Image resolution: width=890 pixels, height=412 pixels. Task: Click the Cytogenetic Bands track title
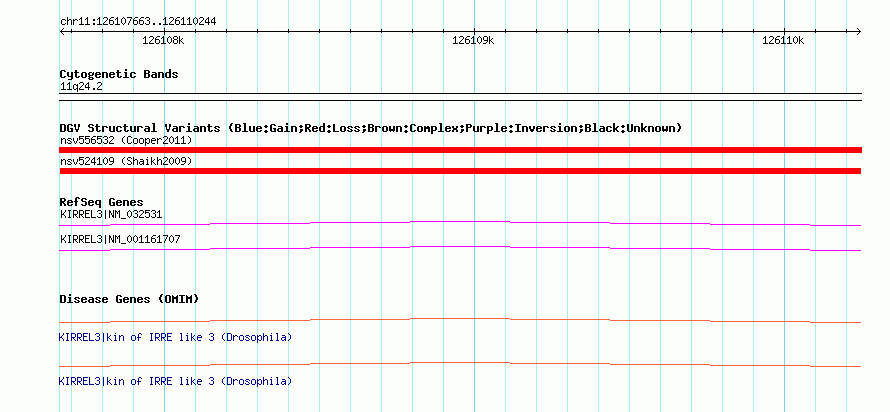(119, 74)
